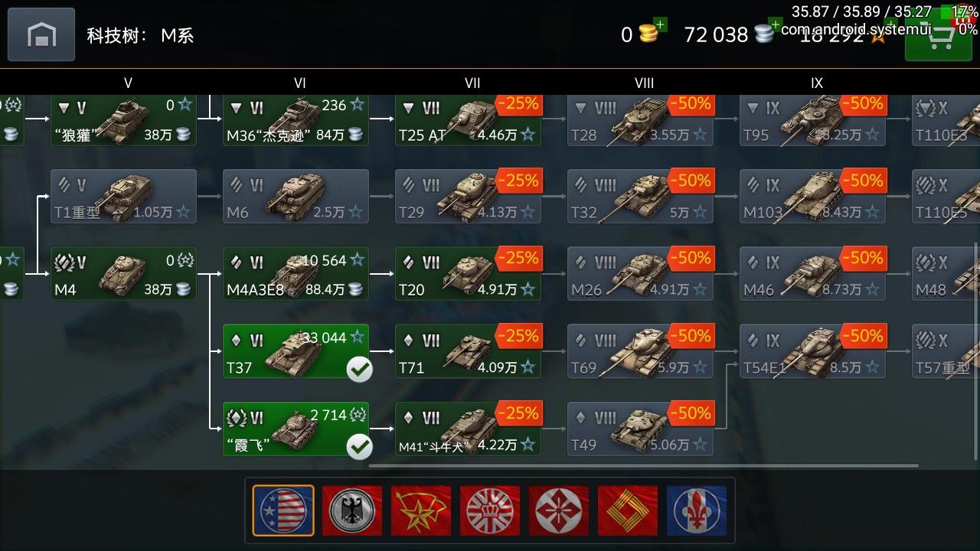Select the Japan nation flag
Viewport: 980px width, 551px height.
click(559, 510)
